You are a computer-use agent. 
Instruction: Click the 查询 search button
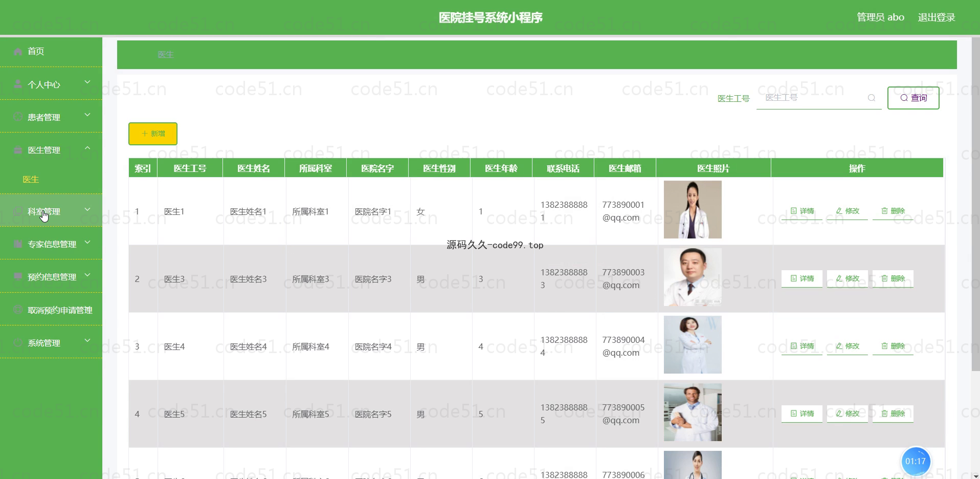[x=914, y=98]
